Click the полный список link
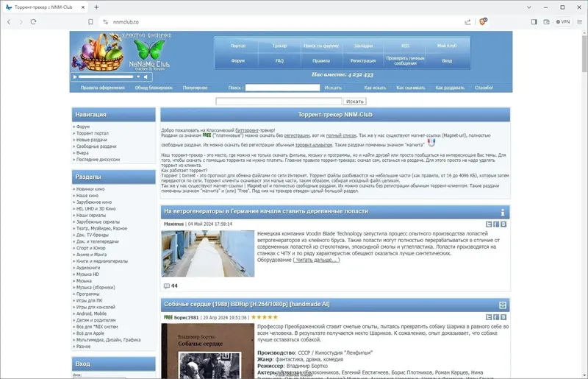 [x=341, y=135]
